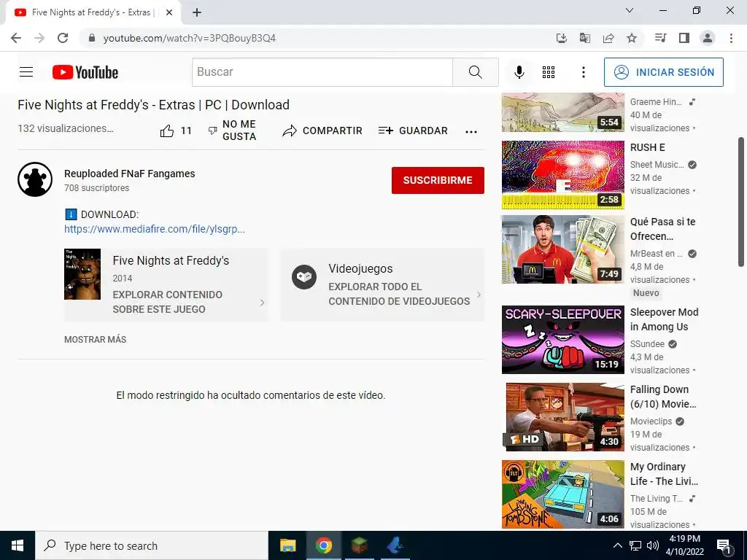Select the Five Nights at Freddy's tab
The height and width of the screenshot is (560, 747).
93,12
